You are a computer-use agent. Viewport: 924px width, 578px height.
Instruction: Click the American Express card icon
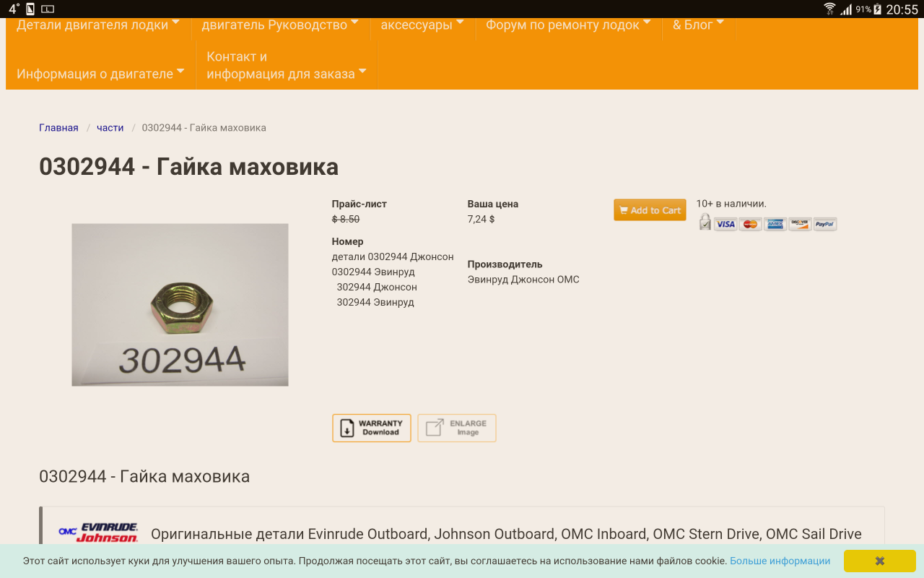pos(775,224)
